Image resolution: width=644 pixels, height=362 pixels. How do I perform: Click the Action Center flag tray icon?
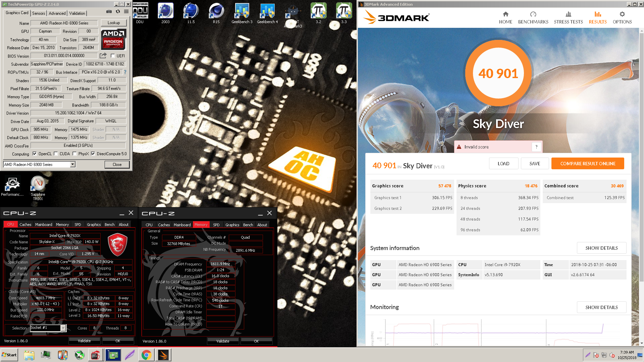tap(596, 355)
